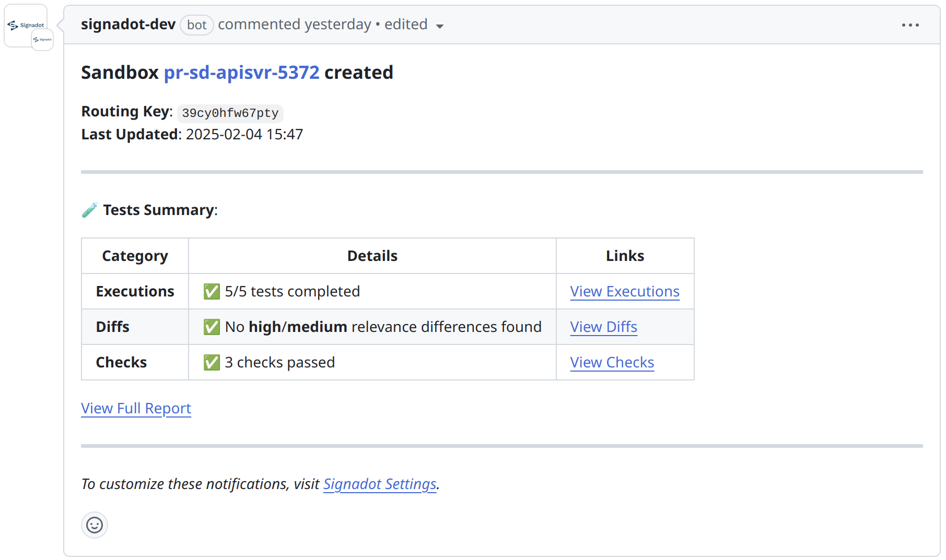This screenshot has width=946, height=560.
Task: Click the Diffs category cell
Action: pyautogui.click(x=135, y=327)
